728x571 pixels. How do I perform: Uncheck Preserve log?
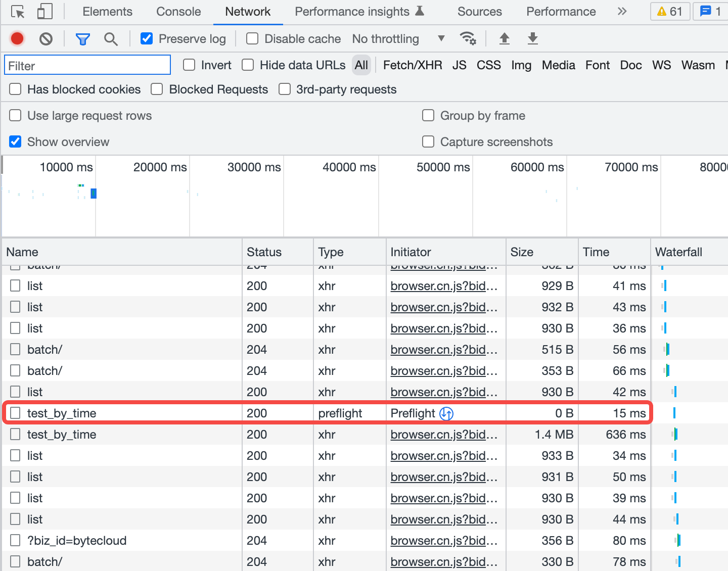click(x=147, y=38)
